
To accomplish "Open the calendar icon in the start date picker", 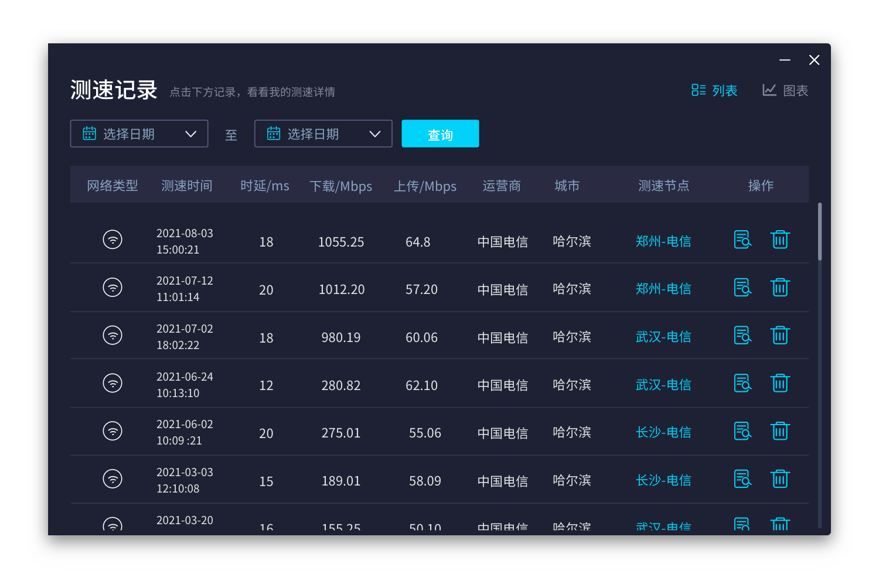I will coord(89,134).
